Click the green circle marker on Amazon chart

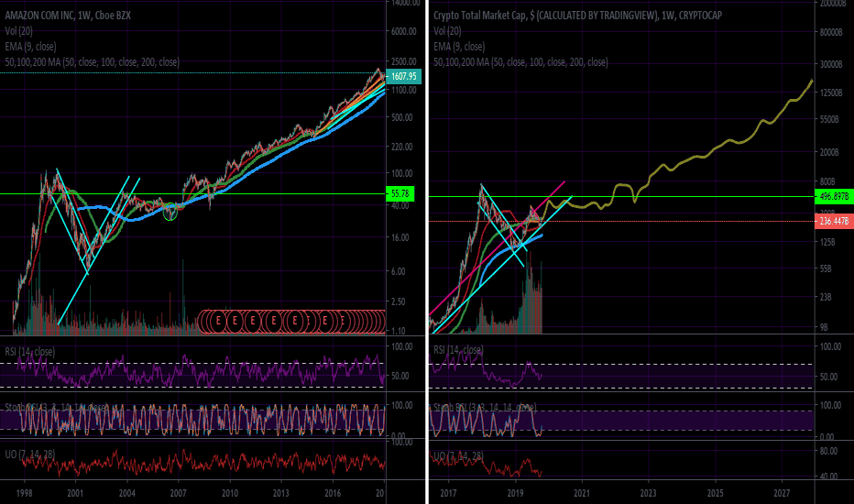(170, 212)
